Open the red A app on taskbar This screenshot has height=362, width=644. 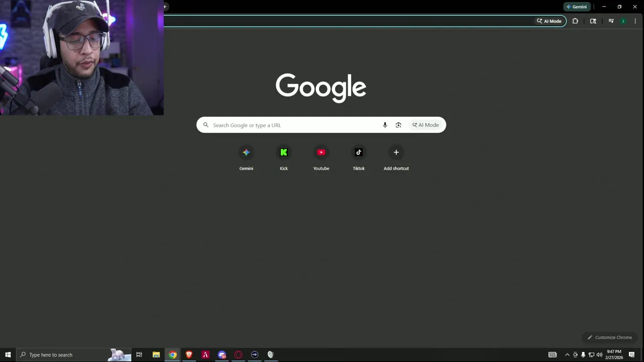[205, 355]
